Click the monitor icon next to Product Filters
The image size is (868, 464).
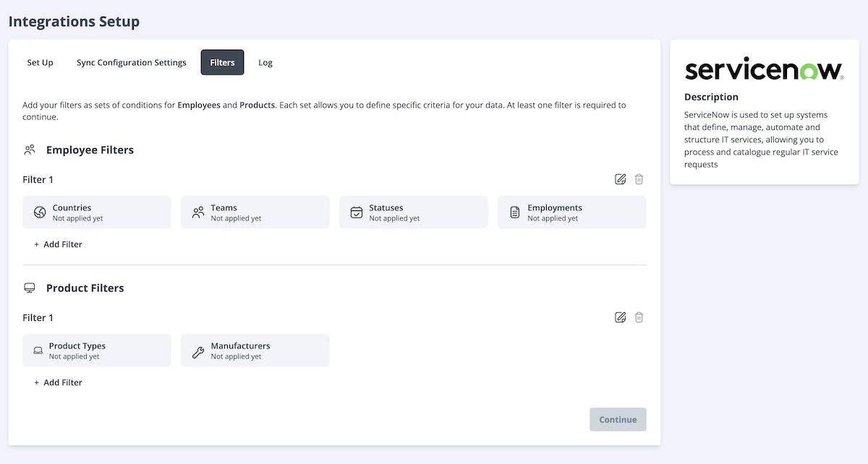click(x=29, y=288)
